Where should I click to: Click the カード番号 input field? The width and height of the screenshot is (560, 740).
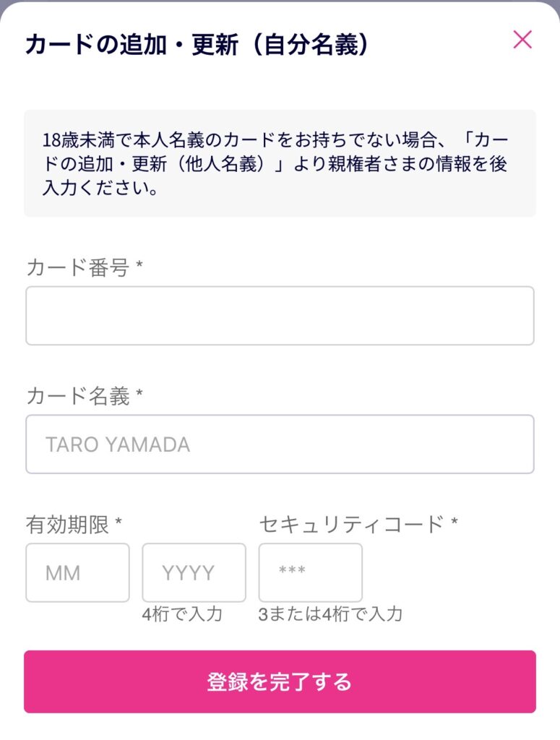[x=280, y=316]
